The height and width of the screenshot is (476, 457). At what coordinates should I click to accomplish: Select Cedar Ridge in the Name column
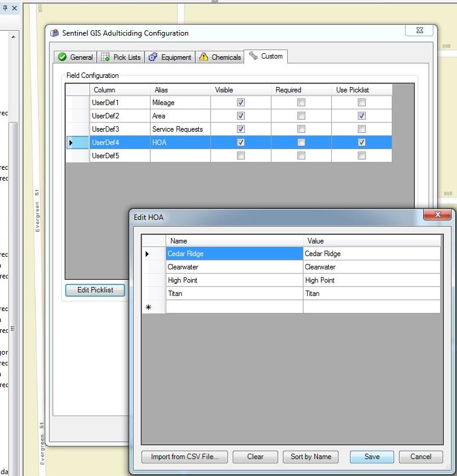click(x=235, y=254)
